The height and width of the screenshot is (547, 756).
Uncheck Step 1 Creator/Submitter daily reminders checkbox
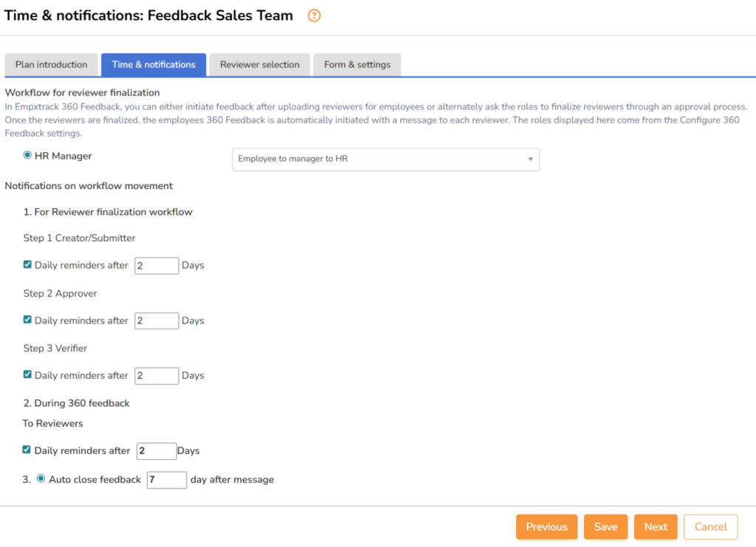click(27, 264)
